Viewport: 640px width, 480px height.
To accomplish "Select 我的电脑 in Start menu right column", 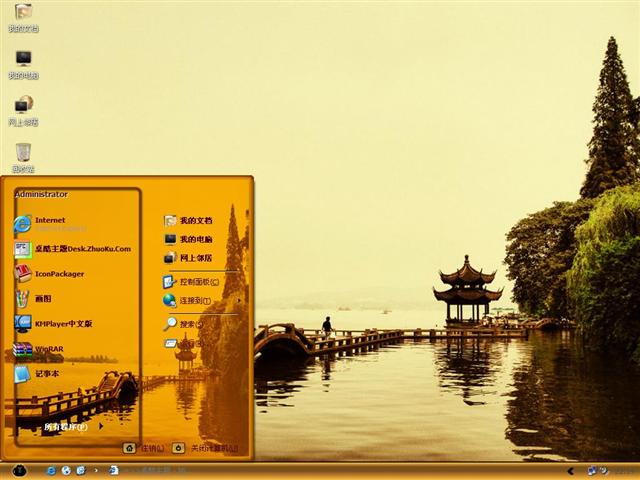I will [x=188, y=239].
